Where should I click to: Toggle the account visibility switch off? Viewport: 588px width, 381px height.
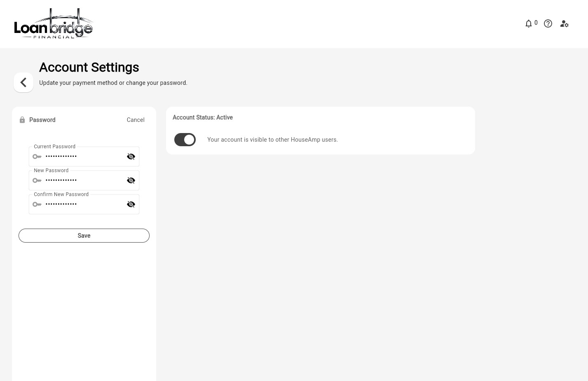click(x=185, y=140)
